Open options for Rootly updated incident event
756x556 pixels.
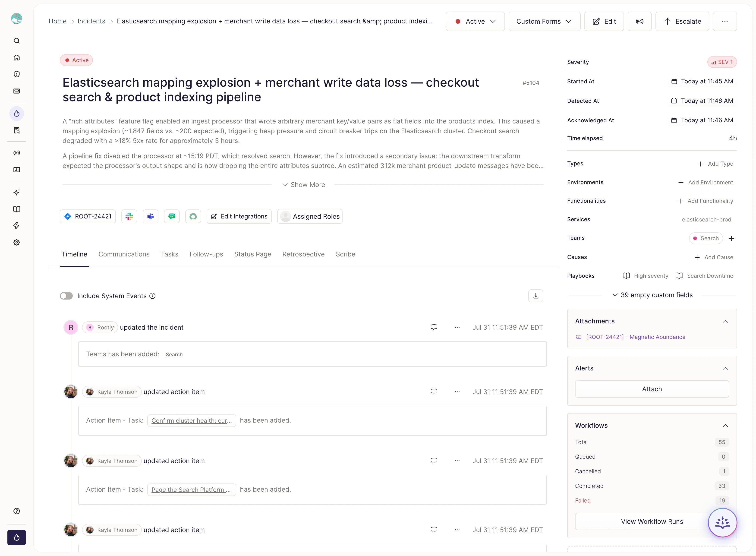click(x=457, y=327)
